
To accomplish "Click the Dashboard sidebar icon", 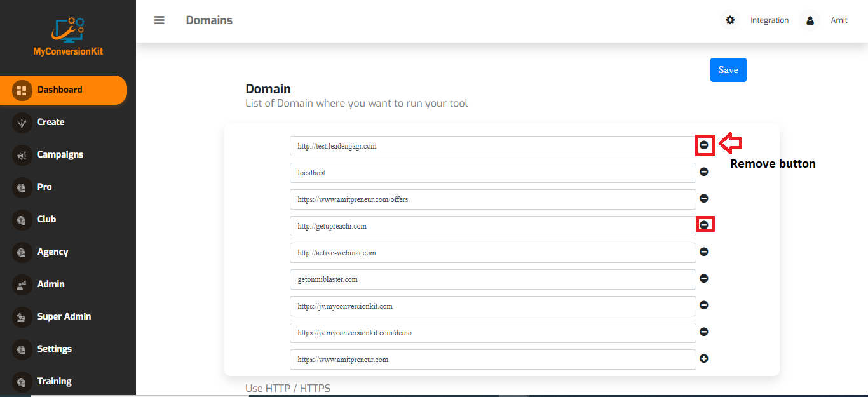I will coord(22,90).
